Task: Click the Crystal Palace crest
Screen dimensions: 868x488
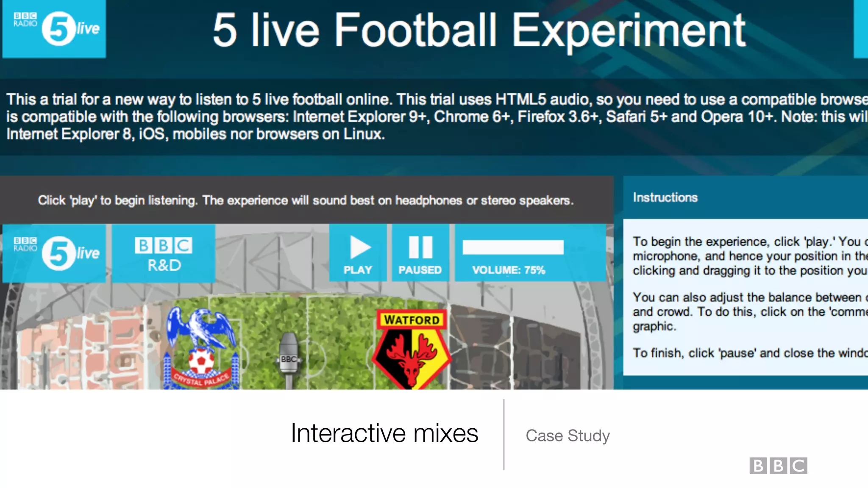Action: (201, 348)
